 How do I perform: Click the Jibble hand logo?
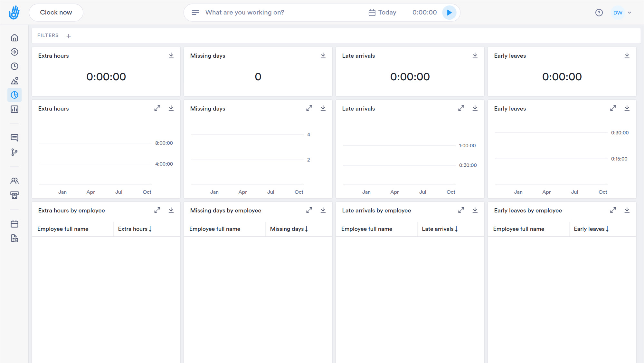[x=14, y=13]
